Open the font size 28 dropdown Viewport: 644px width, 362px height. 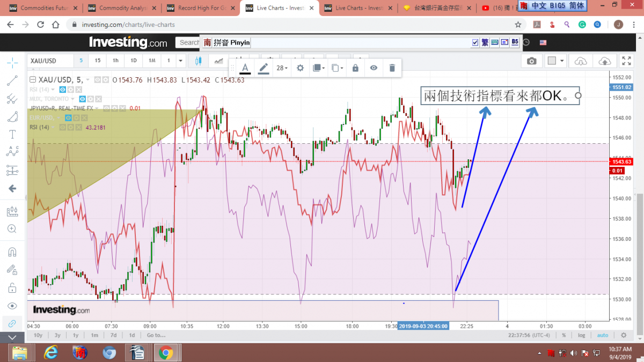(x=282, y=68)
